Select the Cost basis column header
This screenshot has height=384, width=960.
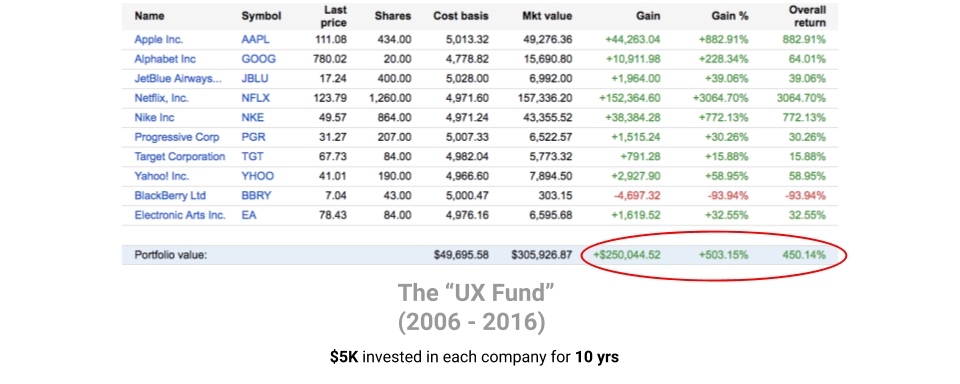(461, 17)
